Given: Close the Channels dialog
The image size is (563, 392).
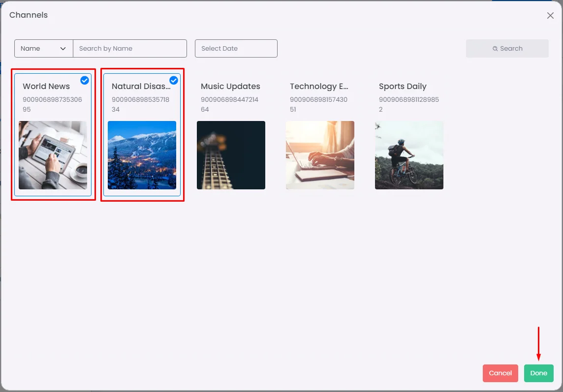Looking at the screenshot, I should (550, 16).
